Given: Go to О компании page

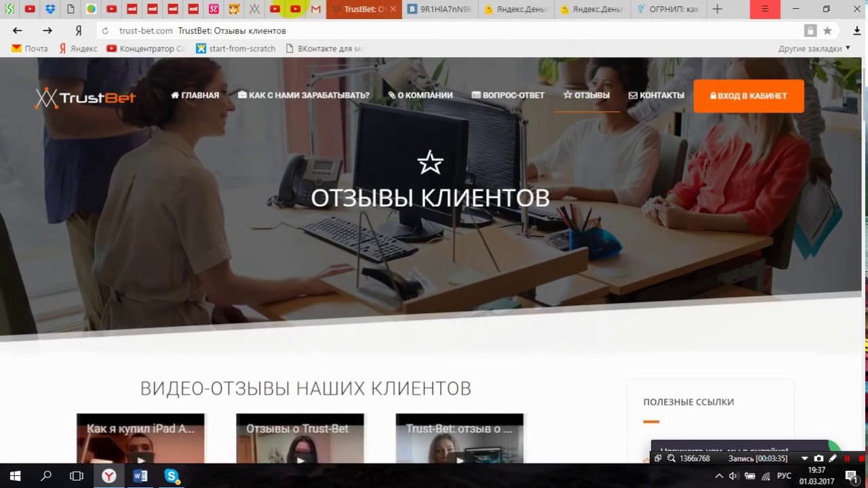Looking at the screenshot, I should (420, 96).
